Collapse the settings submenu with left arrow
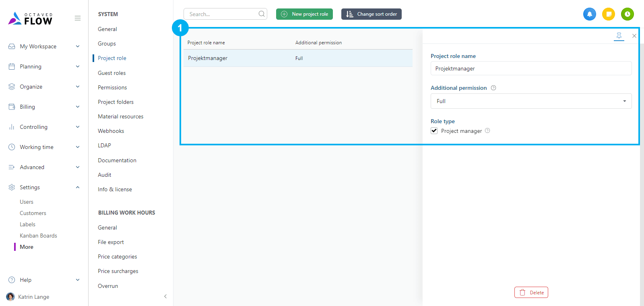The height and width of the screenshot is (306, 644). click(x=165, y=296)
